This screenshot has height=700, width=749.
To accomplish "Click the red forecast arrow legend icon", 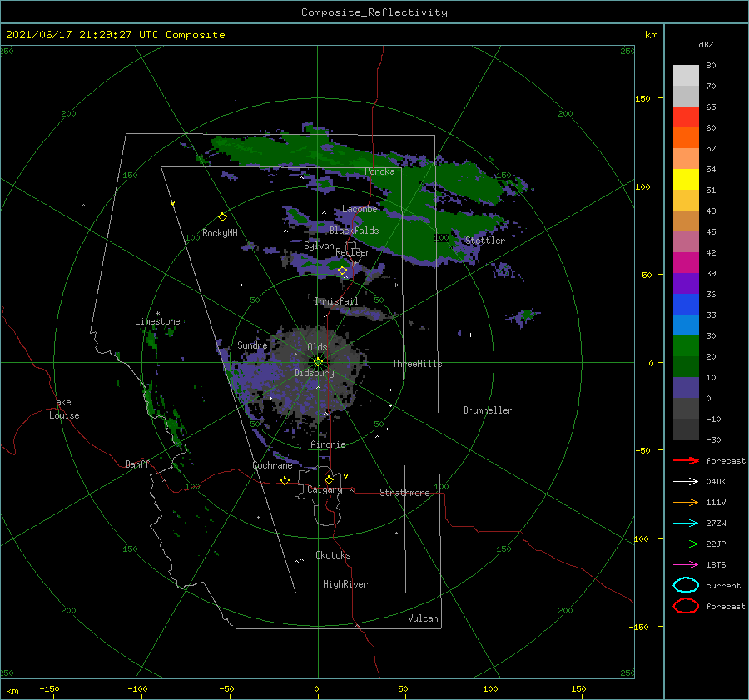I will tap(686, 460).
